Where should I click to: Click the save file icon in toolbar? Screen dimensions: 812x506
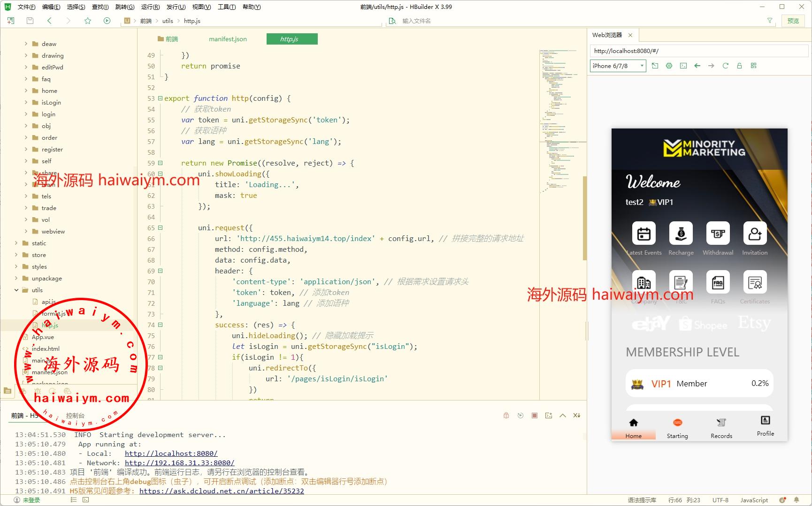[30, 21]
